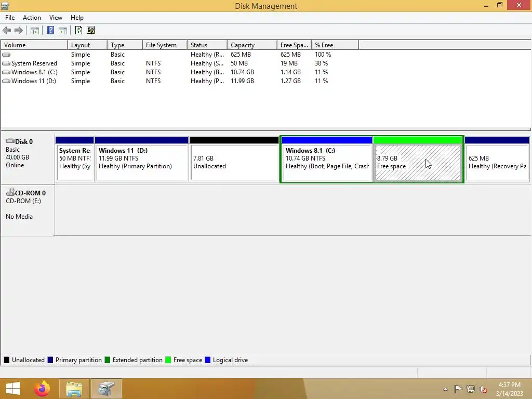Click the muted volume tray icon
Screen dimensions: 532x399
pos(483,389)
